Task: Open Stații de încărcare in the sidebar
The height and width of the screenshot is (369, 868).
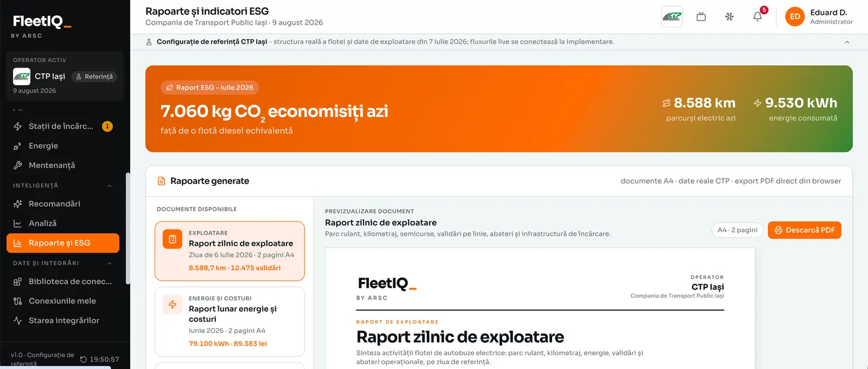Action: coord(63,127)
